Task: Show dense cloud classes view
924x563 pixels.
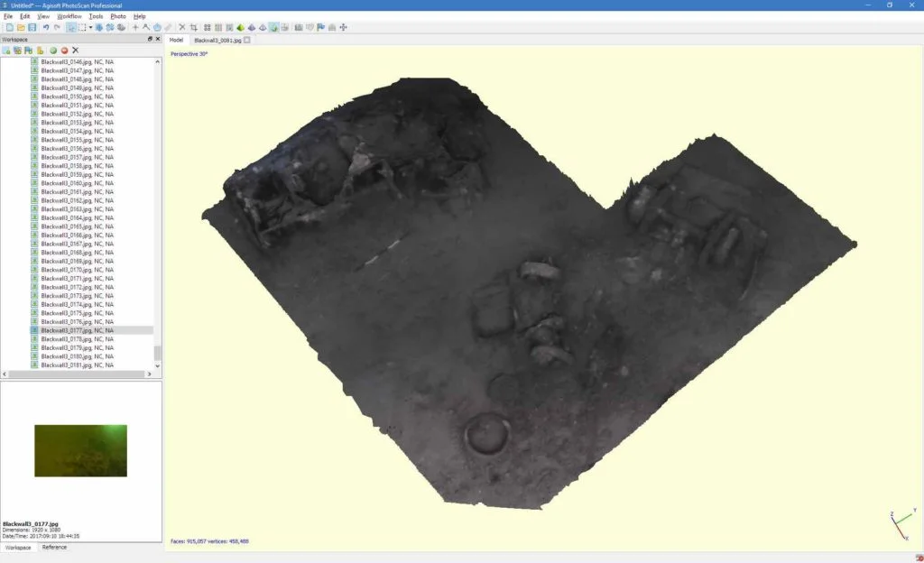Action: (229, 27)
